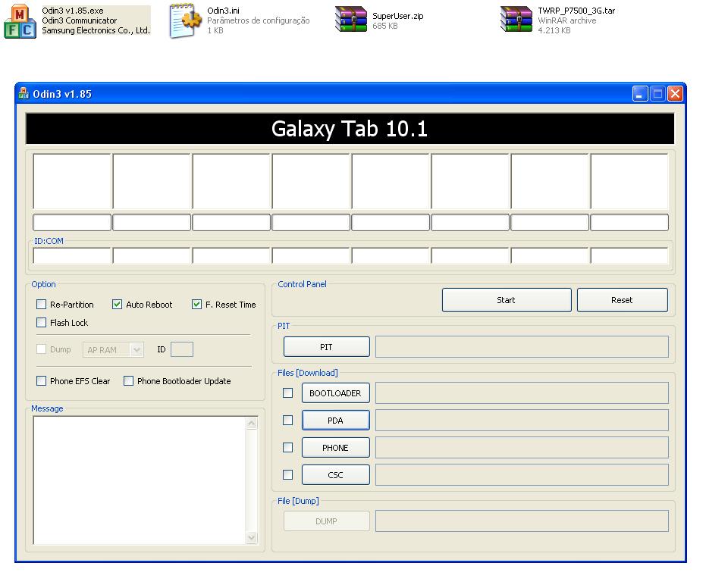Uncheck the Auto Reboot option

click(x=117, y=305)
